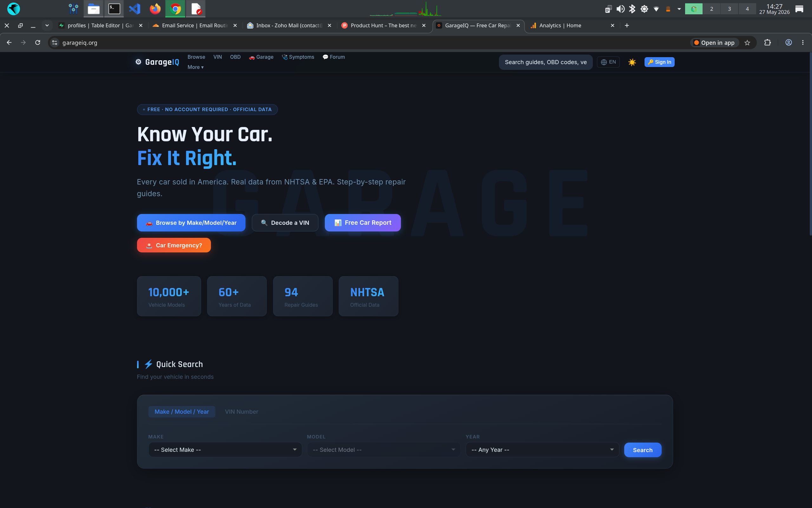Click the search guides input field

tap(546, 62)
